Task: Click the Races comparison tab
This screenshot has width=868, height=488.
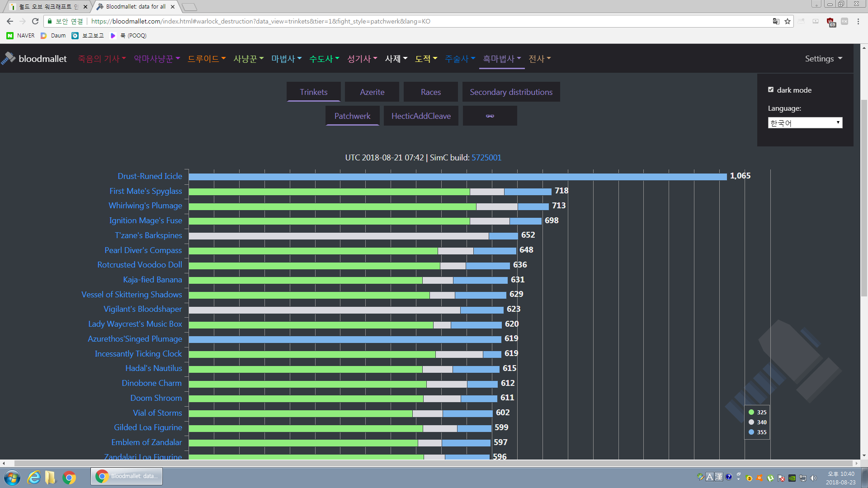Action: [x=430, y=92]
